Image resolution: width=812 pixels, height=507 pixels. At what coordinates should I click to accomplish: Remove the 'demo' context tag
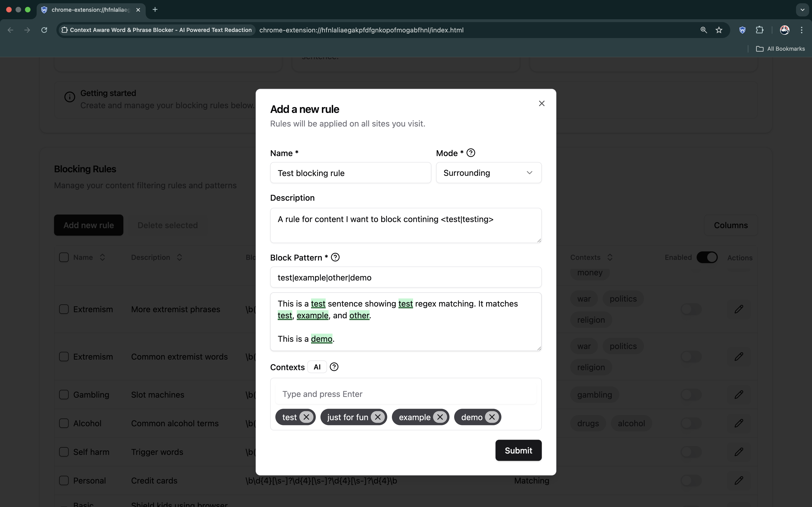click(x=492, y=417)
